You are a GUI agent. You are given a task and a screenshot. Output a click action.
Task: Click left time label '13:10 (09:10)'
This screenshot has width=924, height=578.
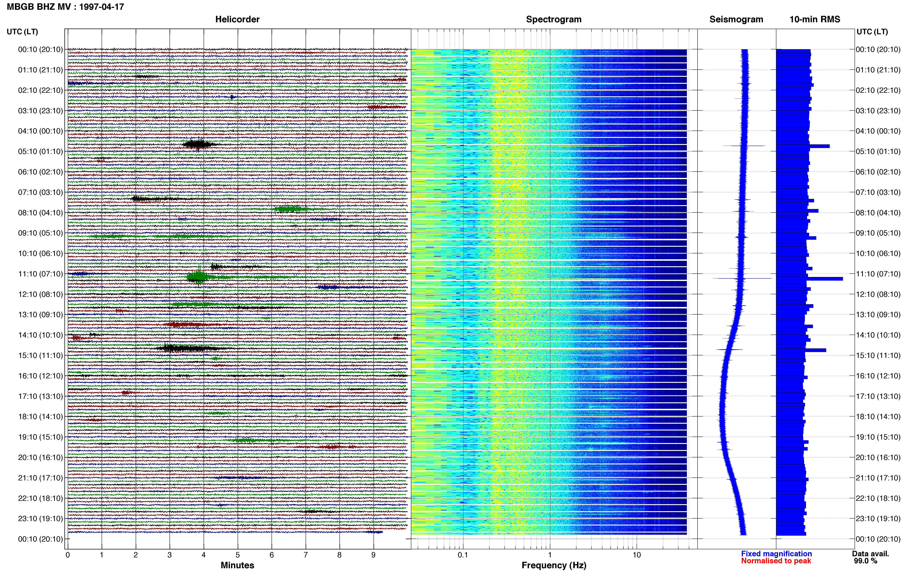tap(41, 315)
